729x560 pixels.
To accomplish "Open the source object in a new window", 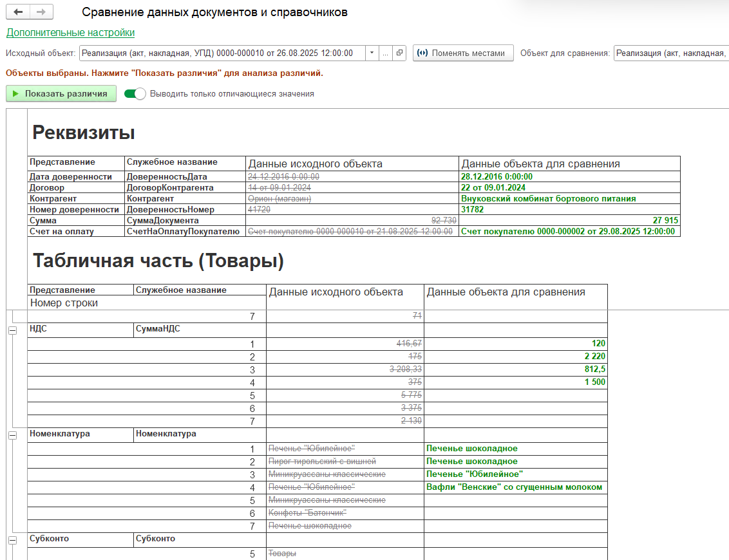I will 399,53.
